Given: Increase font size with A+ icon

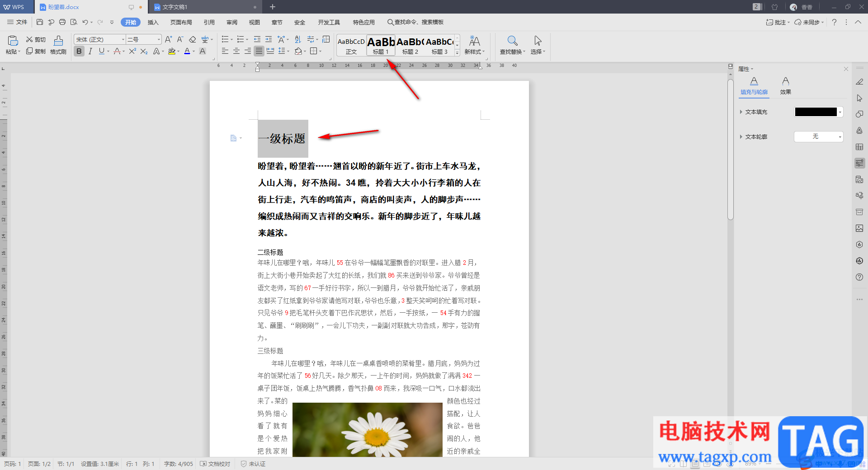Looking at the screenshot, I should (168, 40).
